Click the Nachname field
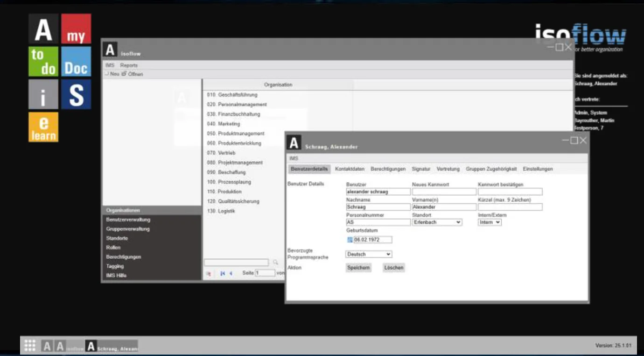The height and width of the screenshot is (356, 644). pyautogui.click(x=378, y=207)
